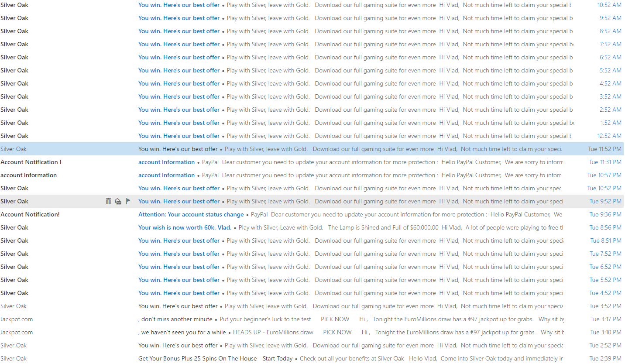Open the 'Account Notification !' email from Tue 11:31 PM
The width and height of the screenshot is (625, 364).
point(312,162)
